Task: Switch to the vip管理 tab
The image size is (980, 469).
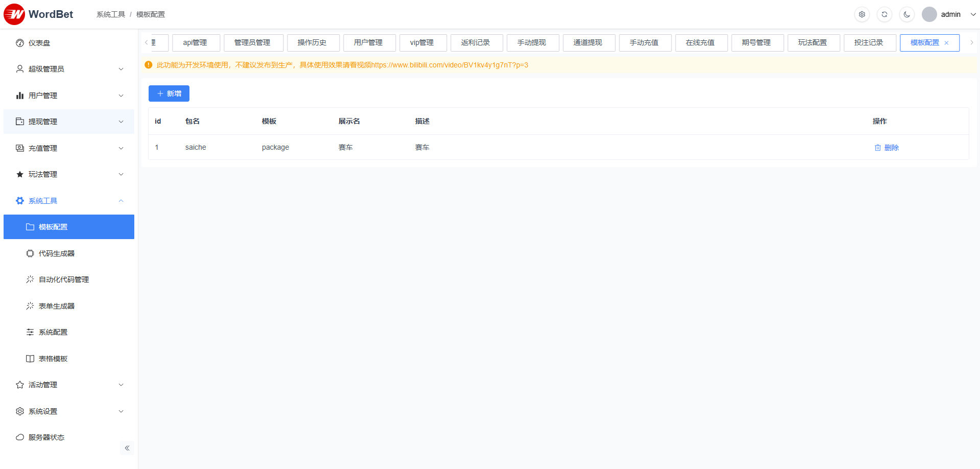Action: click(422, 43)
